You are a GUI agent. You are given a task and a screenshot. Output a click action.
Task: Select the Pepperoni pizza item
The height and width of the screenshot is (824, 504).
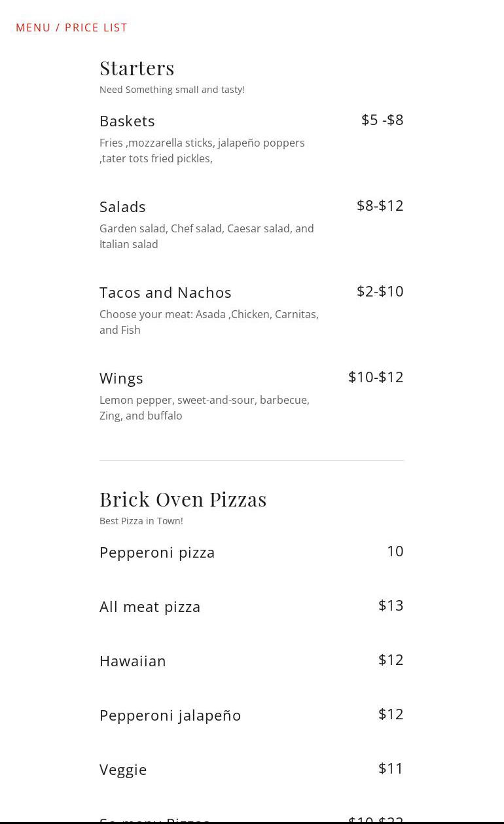(157, 552)
